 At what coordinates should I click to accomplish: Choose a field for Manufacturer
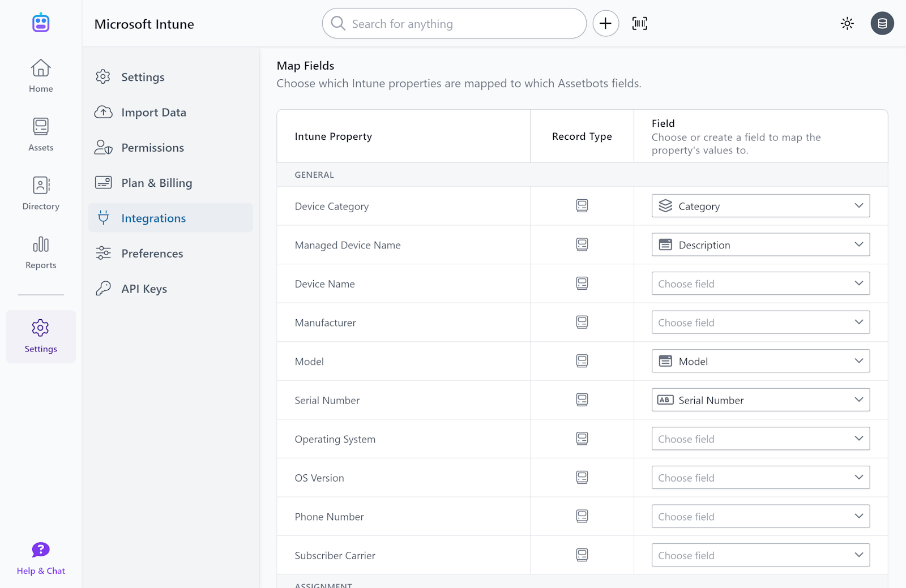click(760, 322)
